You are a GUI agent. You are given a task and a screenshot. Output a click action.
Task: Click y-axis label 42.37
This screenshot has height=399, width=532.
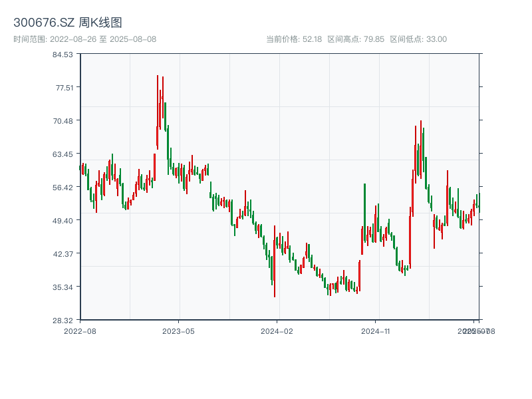tap(63, 254)
